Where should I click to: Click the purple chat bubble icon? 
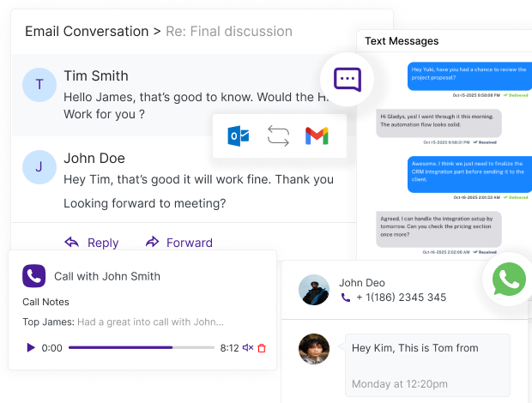click(x=348, y=80)
